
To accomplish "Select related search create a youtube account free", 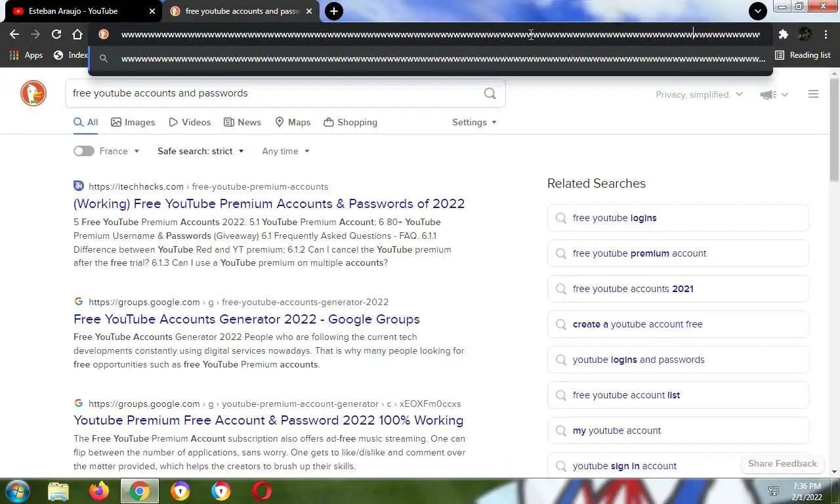I will (678, 324).
